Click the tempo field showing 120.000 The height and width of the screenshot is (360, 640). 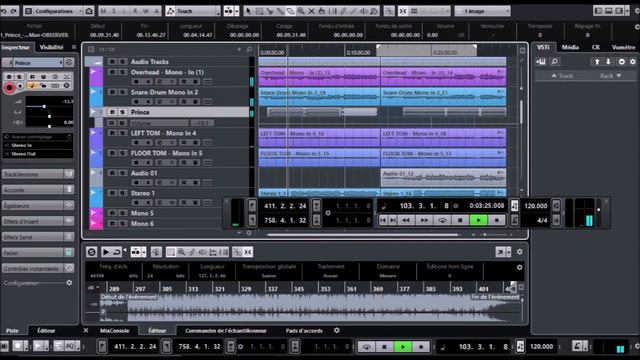coord(536,206)
